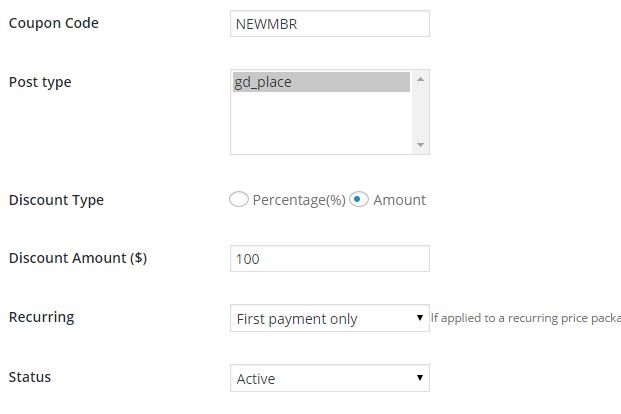This screenshot has height=414, width=621.
Task: Open the Status 'Active' dropdown
Action: [x=320, y=379]
